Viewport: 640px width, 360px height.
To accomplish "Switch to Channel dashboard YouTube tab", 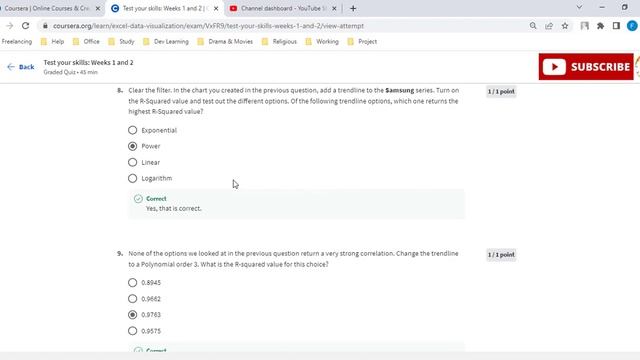I will pos(283,8).
